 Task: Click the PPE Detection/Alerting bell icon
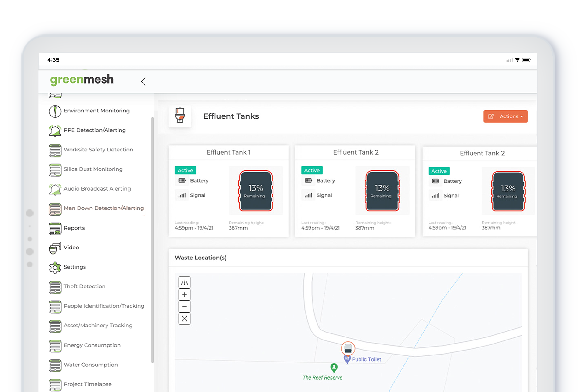click(x=55, y=131)
